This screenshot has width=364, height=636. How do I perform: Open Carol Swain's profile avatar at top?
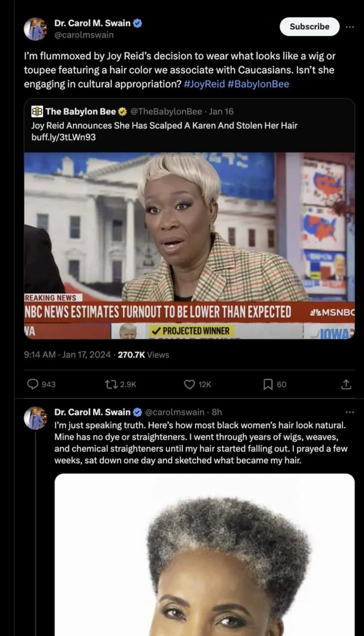[36, 29]
